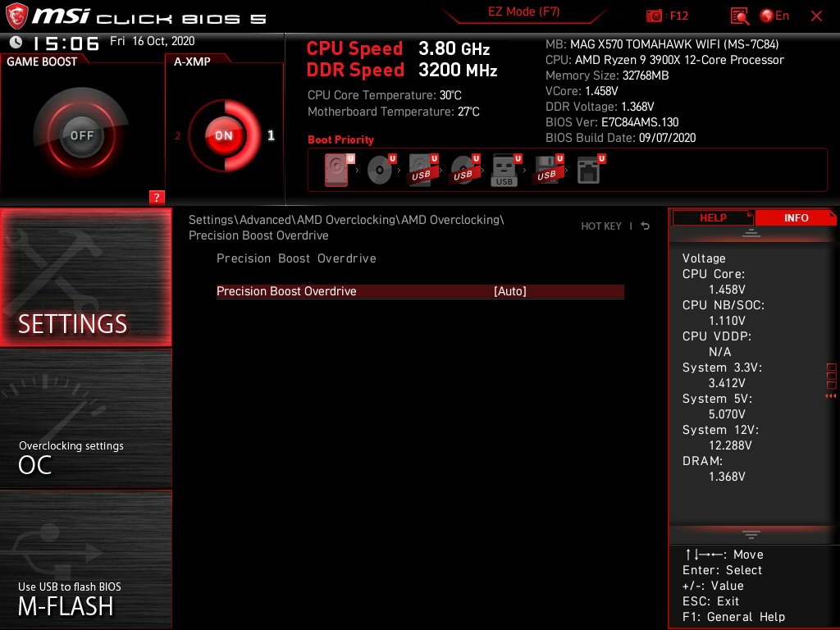Toggle the GAME BOOST dial off/on
This screenshot has height=630, width=840.
[81, 135]
